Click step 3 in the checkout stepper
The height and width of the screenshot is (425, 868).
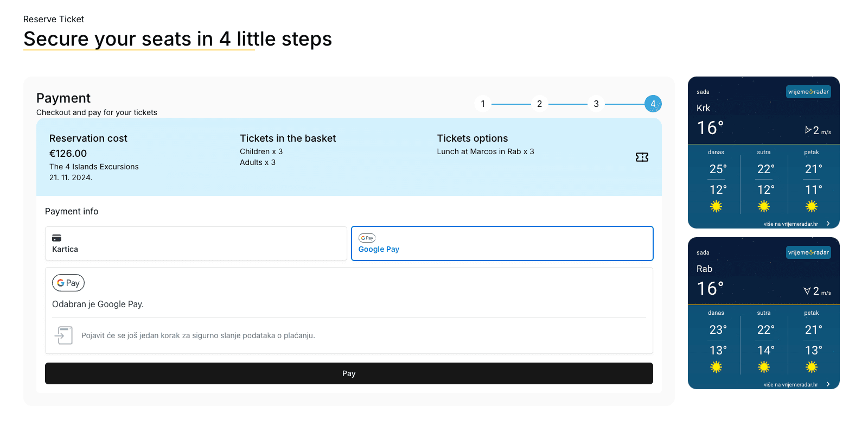click(596, 103)
